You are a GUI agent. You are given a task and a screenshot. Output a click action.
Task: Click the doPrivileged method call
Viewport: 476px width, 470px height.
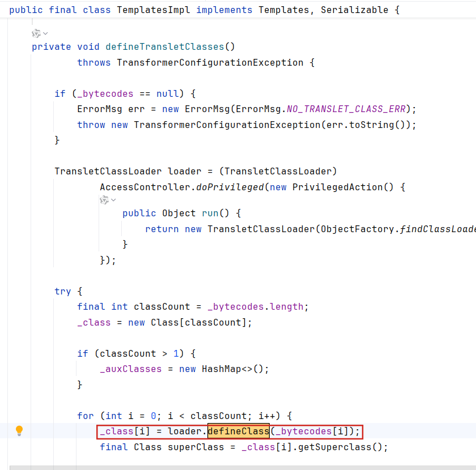point(230,187)
